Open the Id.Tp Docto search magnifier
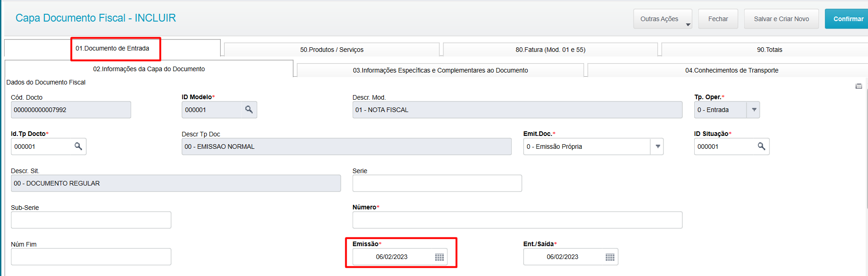The image size is (868, 276). pyautogui.click(x=78, y=146)
